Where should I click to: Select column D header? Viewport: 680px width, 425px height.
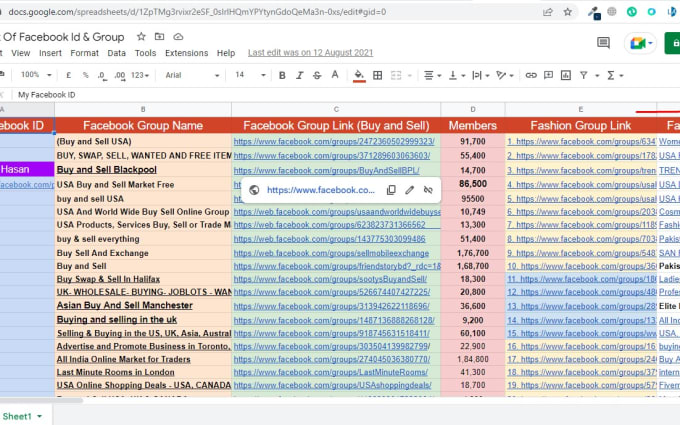(x=473, y=110)
